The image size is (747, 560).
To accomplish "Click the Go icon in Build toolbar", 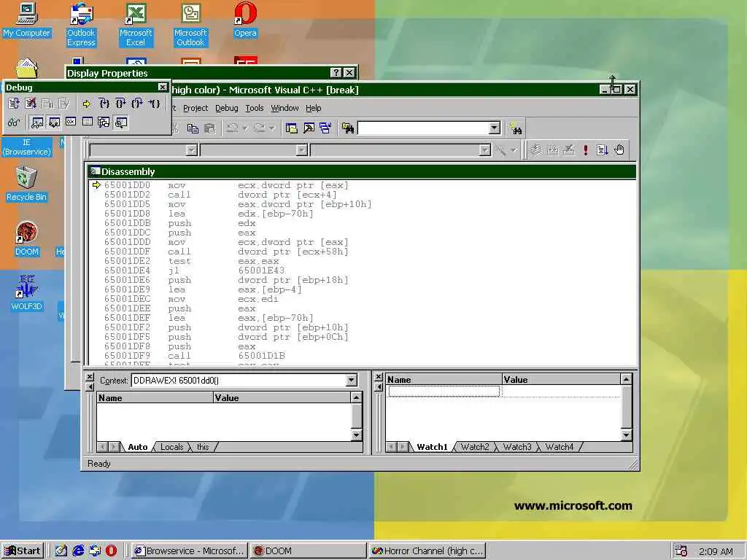I will 602,150.
